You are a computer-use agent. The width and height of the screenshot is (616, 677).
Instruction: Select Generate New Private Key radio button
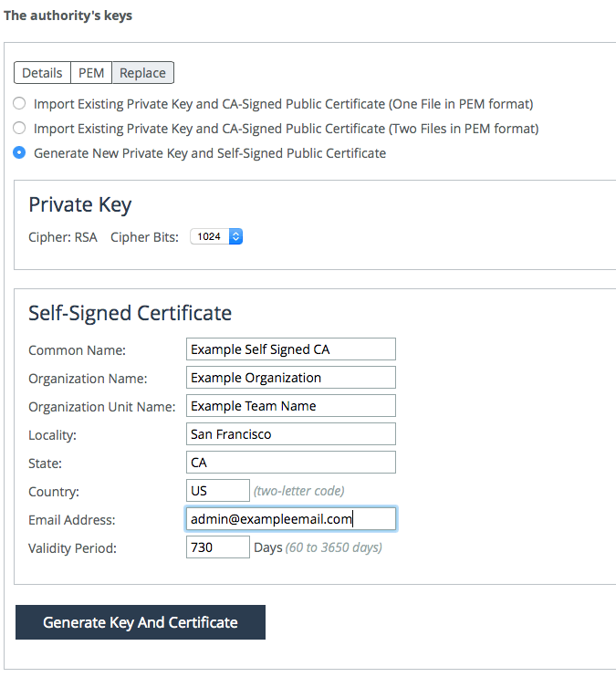pyautogui.click(x=19, y=153)
